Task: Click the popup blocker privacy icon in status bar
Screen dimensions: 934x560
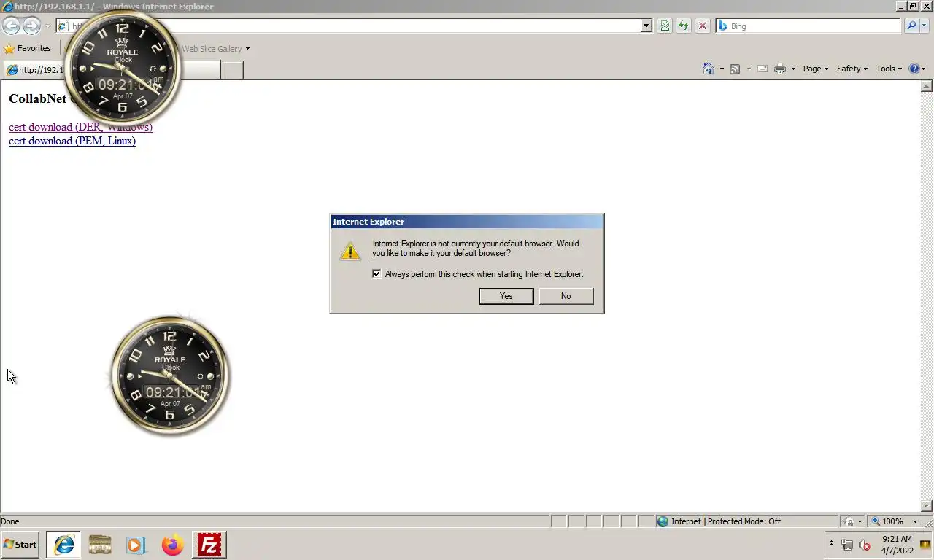Action: pos(849,521)
